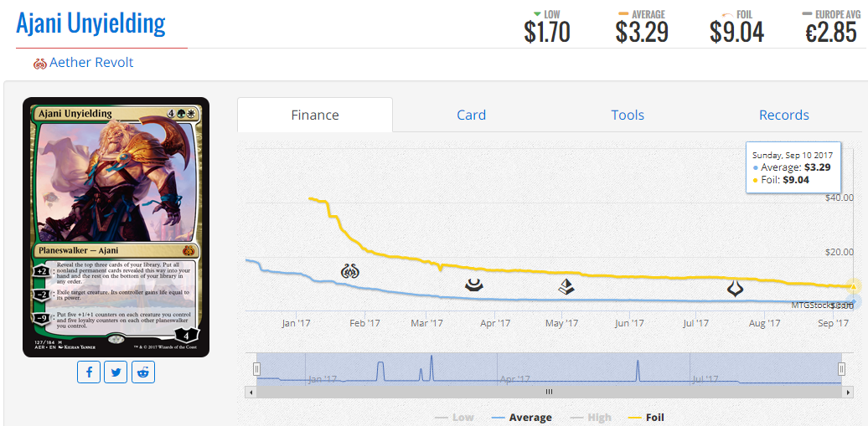The image size is (868, 426).
Task: Click the $9.04 foil price
Action: 736,33
